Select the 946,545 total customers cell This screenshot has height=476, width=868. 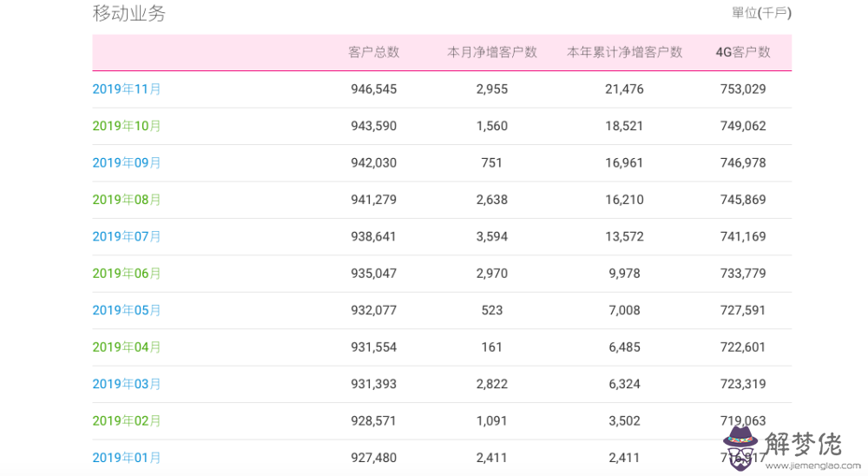click(x=373, y=89)
